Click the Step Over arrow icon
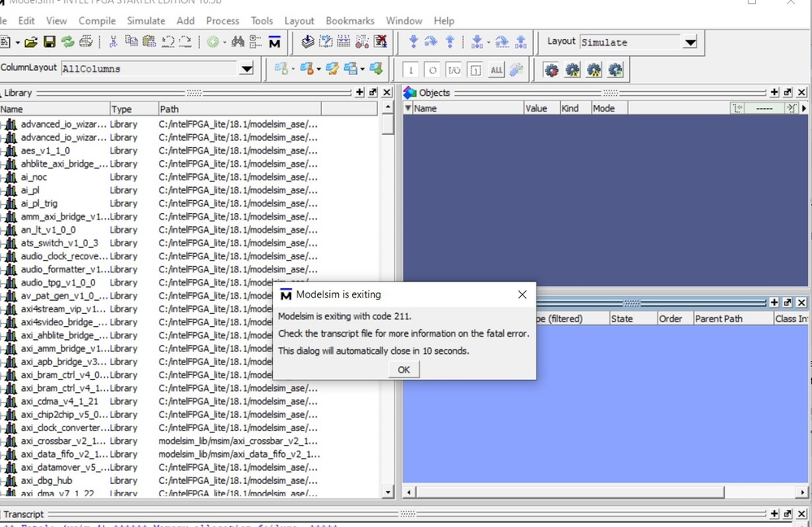The image size is (812, 527). pyautogui.click(x=432, y=42)
